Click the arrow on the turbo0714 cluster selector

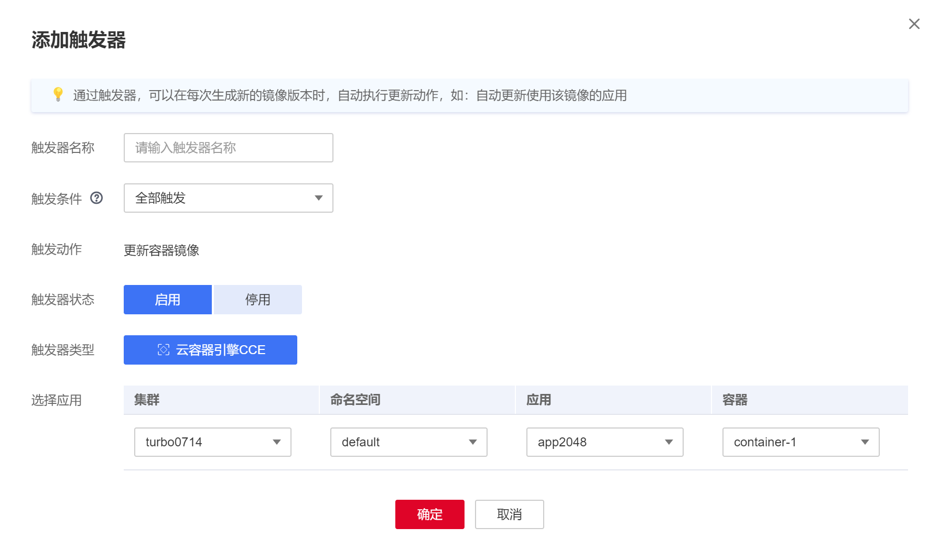[277, 442]
